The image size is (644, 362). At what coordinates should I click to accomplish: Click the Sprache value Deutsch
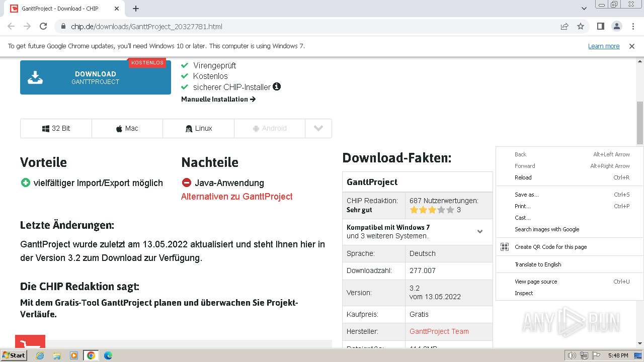(x=423, y=253)
